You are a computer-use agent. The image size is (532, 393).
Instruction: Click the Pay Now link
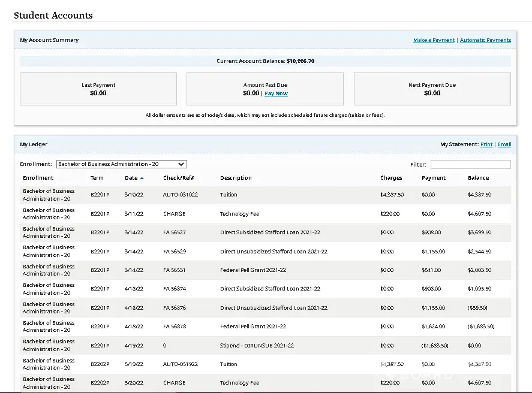point(276,93)
